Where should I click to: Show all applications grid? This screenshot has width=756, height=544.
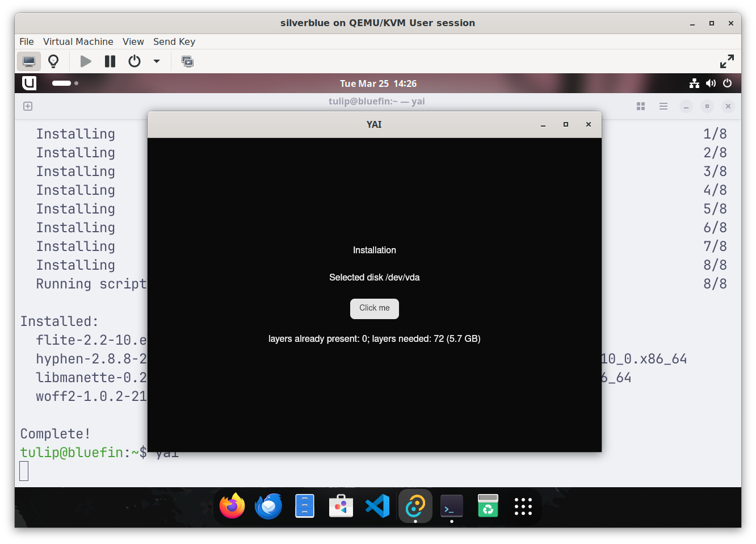click(x=523, y=506)
